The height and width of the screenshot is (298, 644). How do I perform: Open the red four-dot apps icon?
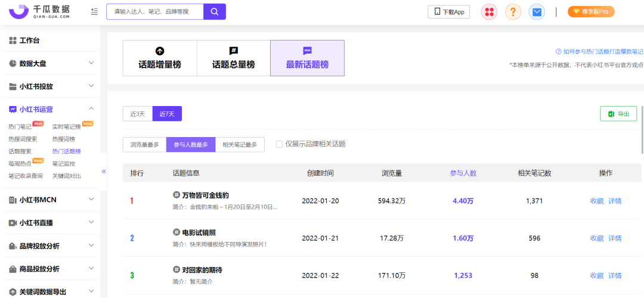pos(489,12)
